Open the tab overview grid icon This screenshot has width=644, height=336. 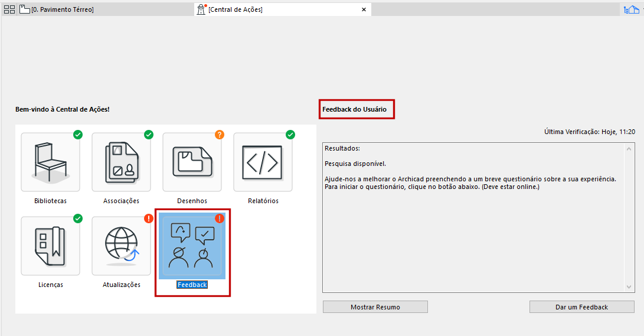[9, 9]
